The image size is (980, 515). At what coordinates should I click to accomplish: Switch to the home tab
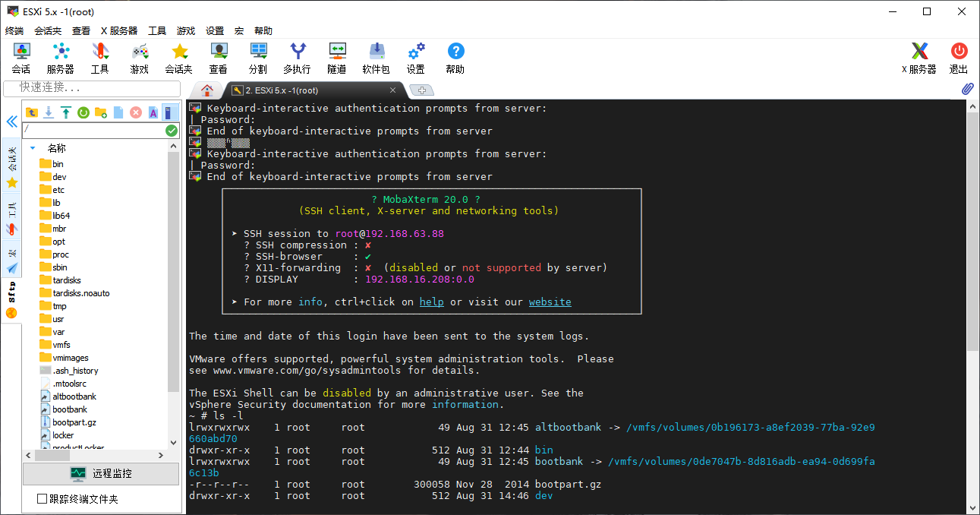pos(206,90)
